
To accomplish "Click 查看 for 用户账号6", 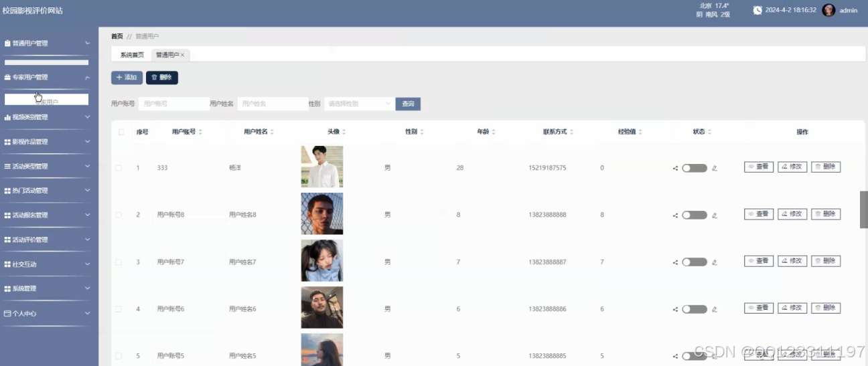I will [758, 308].
